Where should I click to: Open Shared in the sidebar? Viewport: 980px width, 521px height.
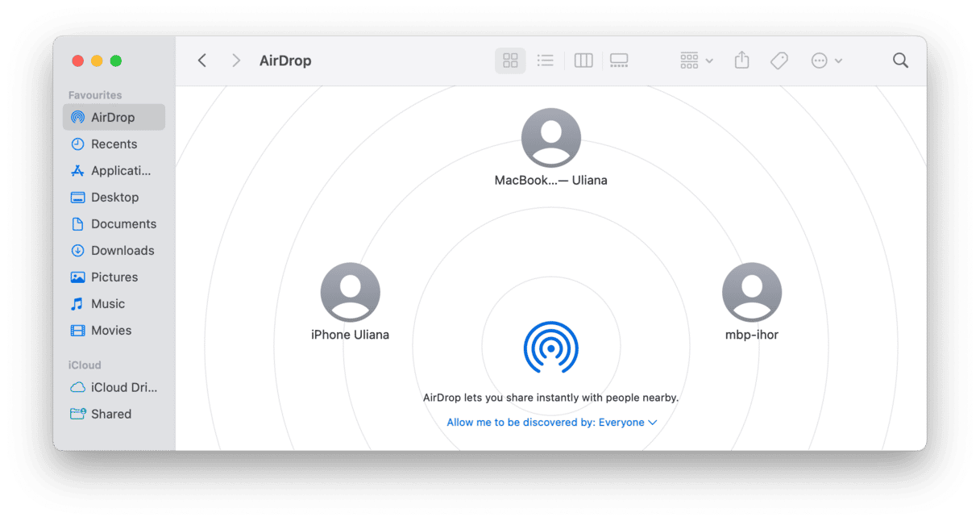point(114,414)
